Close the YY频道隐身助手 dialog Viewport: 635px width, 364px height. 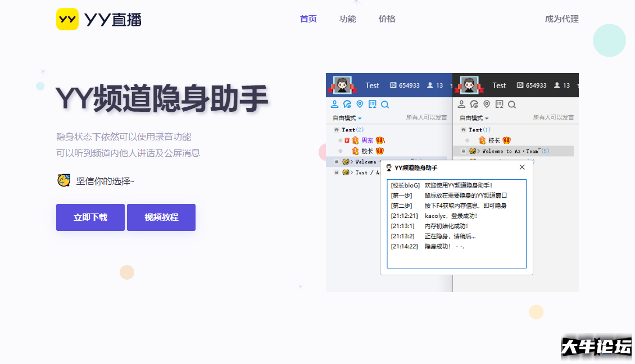(x=522, y=167)
